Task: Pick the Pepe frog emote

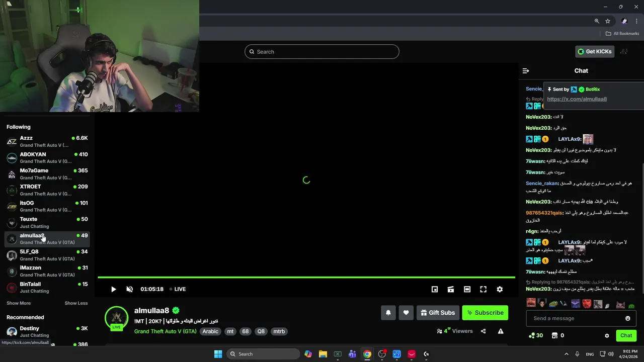Action: pos(553,304)
